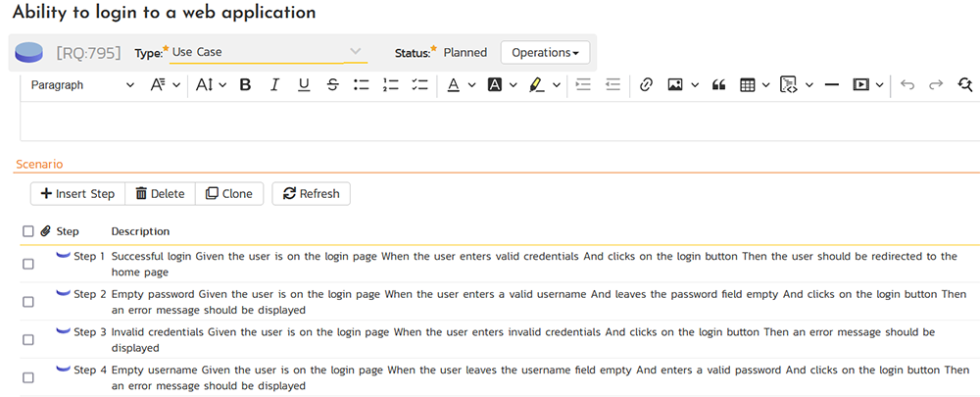Image resolution: width=980 pixels, height=397 pixels.
Task: Insert a hyperlink using the link icon
Action: click(646, 85)
